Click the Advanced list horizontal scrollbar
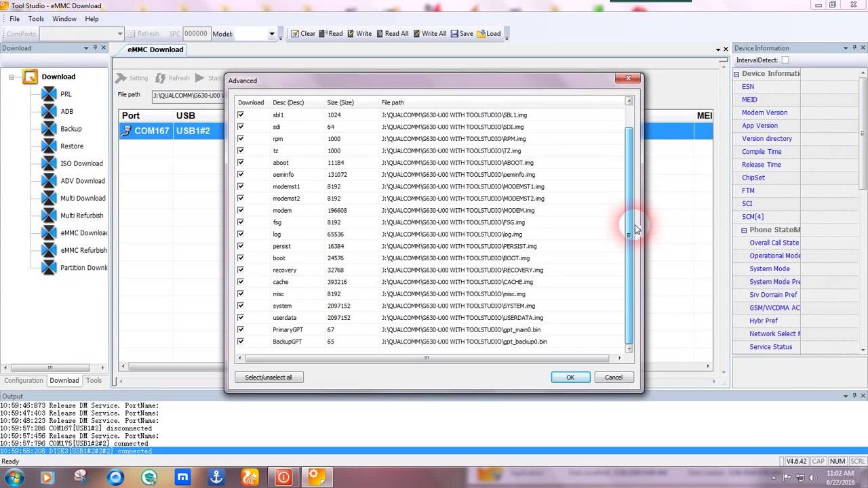 [427, 358]
